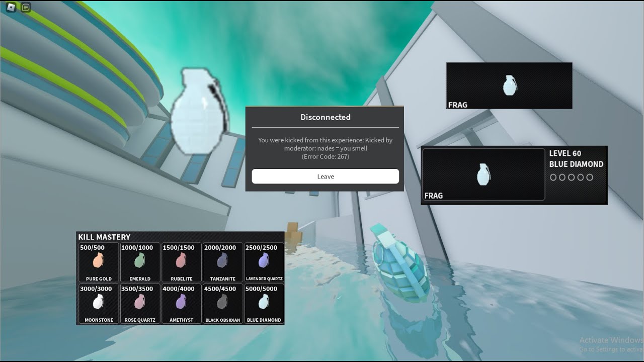Open the Roblox menu icon
644x362 pixels.
pyautogui.click(x=11, y=7)
